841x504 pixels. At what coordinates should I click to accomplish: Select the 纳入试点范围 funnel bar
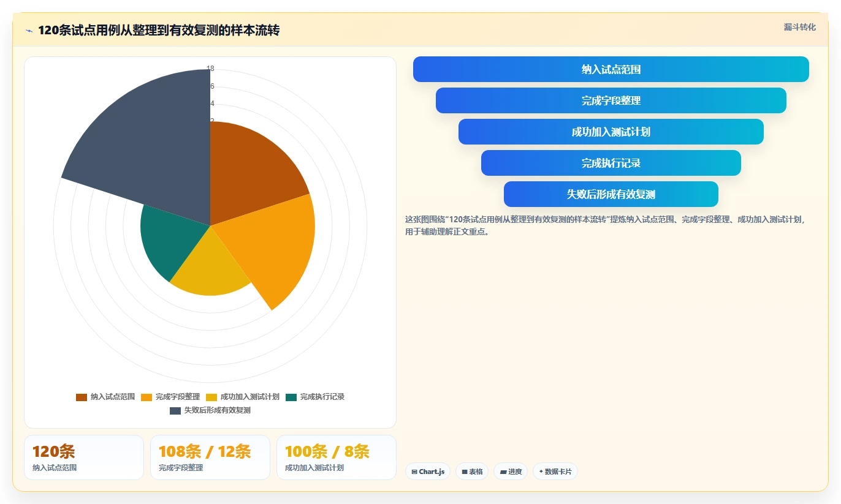[611, 69]
